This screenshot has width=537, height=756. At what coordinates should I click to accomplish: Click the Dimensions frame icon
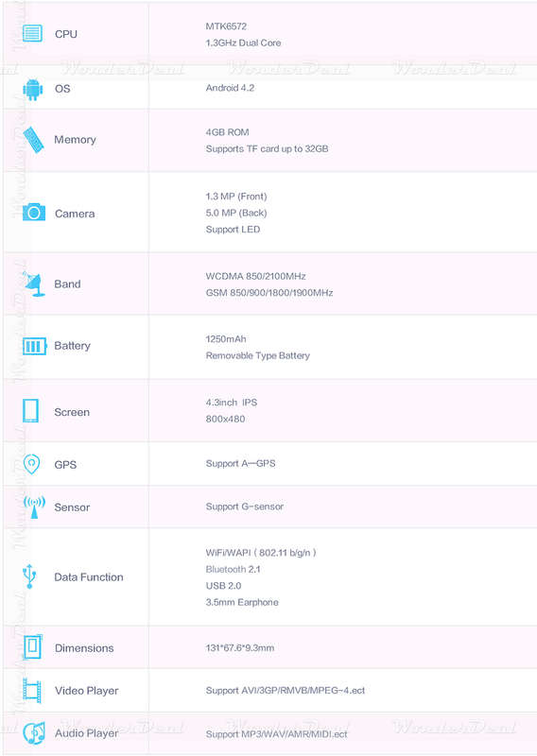pos(32,645)
